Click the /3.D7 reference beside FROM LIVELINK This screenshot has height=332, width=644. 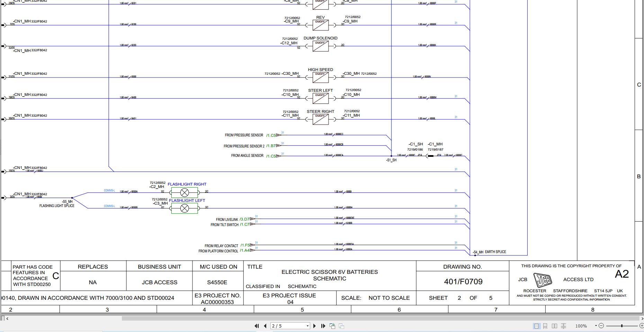tap(244, 219)
